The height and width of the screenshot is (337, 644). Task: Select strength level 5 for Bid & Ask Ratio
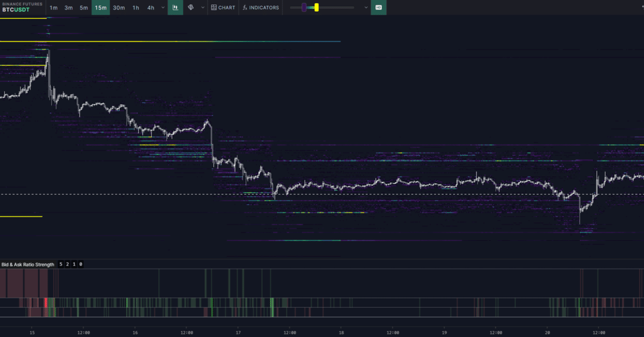tap(60, 264)
